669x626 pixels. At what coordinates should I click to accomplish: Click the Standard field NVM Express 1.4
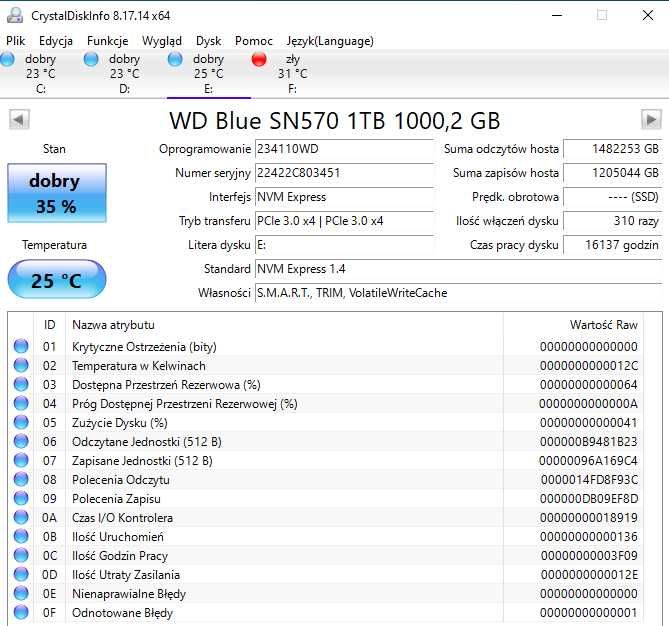(x=459, y=269)
